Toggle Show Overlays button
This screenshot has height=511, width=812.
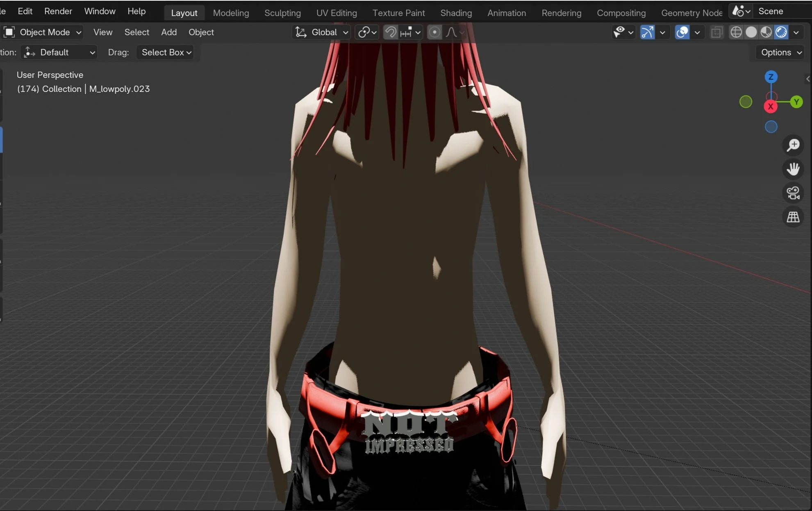tap(682, 32)
